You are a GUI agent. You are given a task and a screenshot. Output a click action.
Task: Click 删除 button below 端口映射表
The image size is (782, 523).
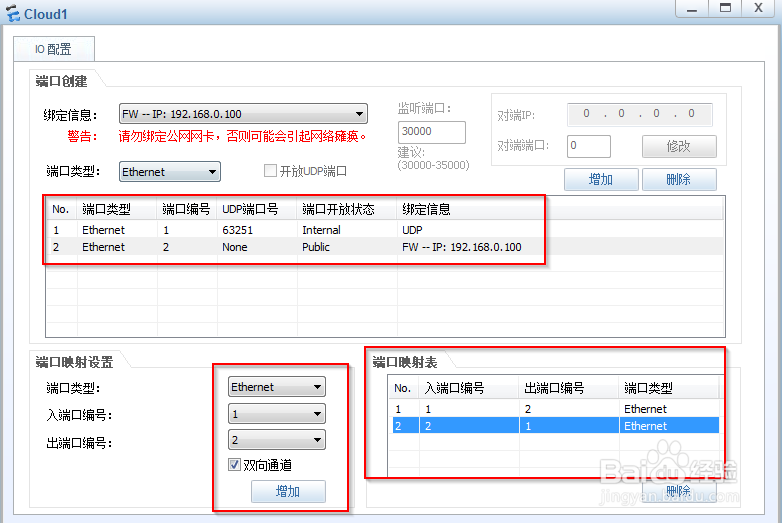679,491
